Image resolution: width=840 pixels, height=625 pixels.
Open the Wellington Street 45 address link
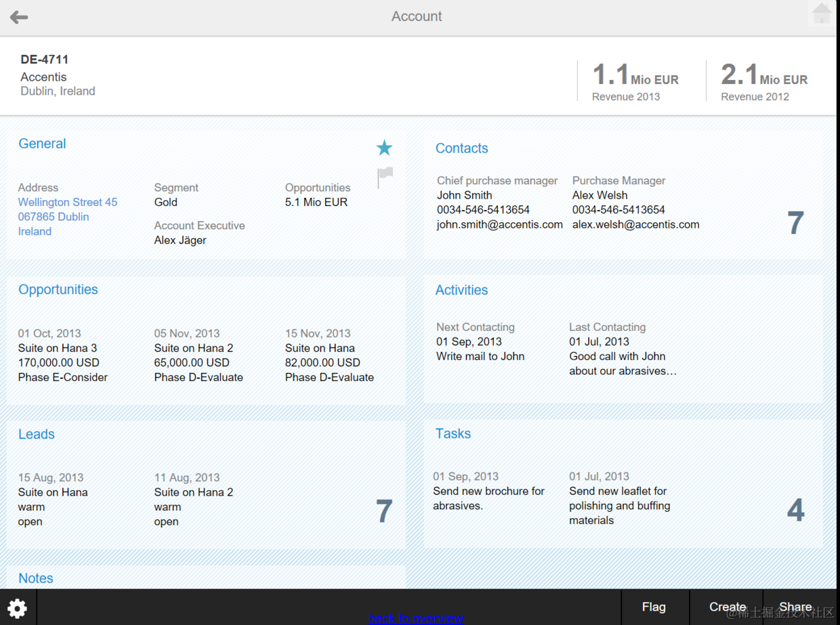click(x=68, y=202)
